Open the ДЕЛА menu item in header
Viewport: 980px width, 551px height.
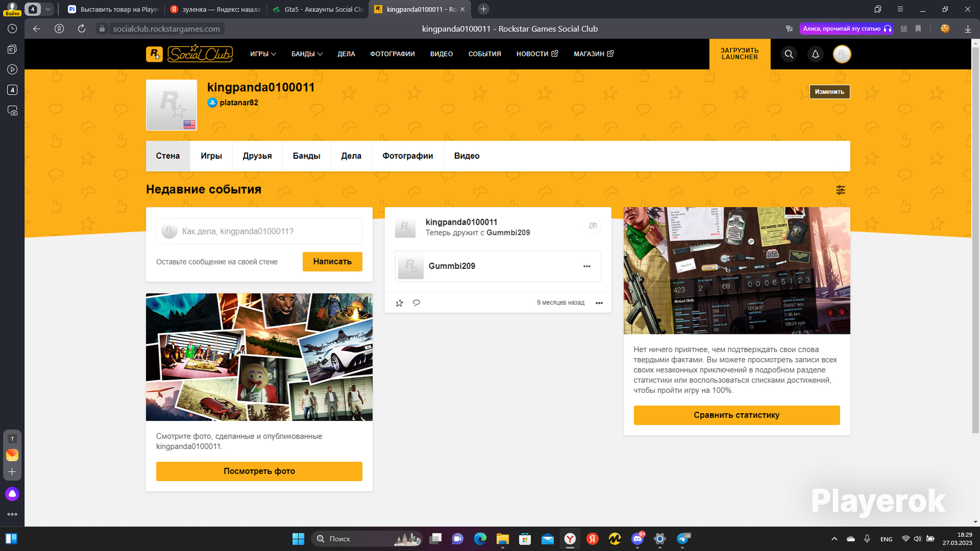(346, 54)
